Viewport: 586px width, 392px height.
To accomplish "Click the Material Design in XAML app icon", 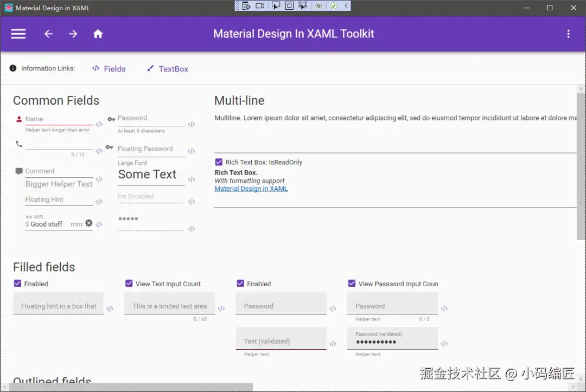I will (9, 8).
